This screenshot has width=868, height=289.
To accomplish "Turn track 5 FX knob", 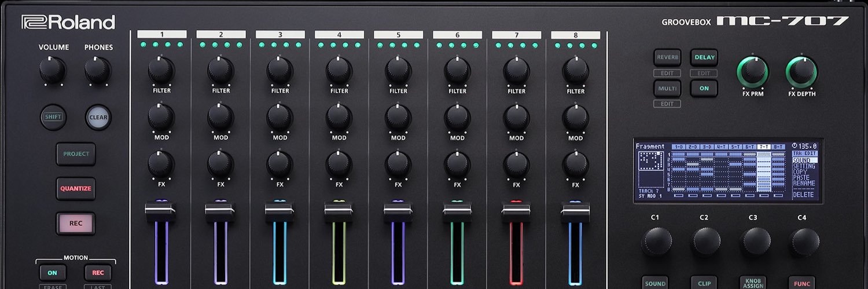I will click(x=398, y=164).
